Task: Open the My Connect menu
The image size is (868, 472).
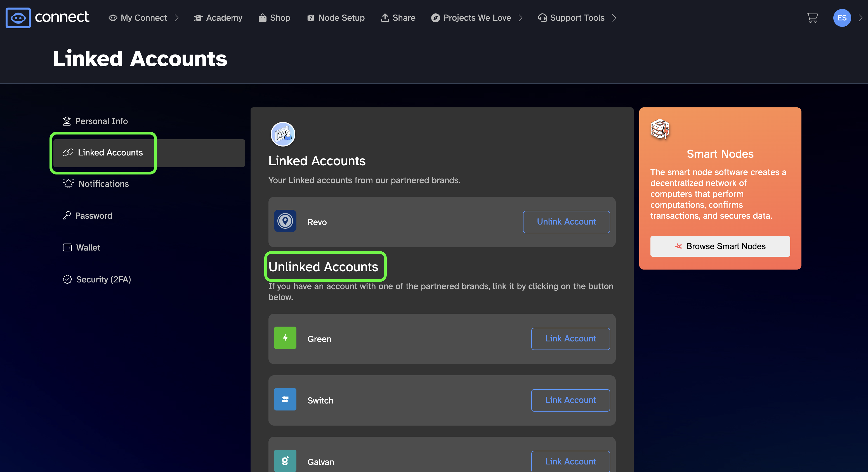Action: click(x=143, y=18)
